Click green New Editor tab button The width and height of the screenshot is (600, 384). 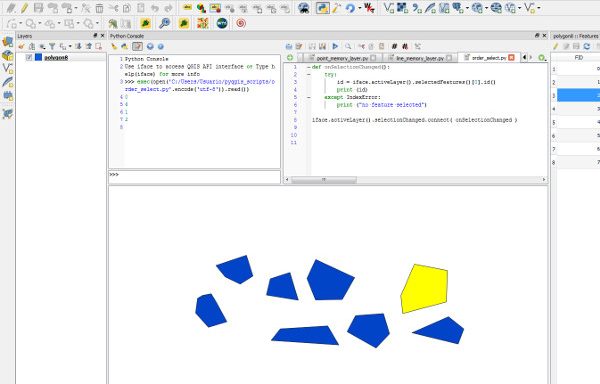point(290,58)
